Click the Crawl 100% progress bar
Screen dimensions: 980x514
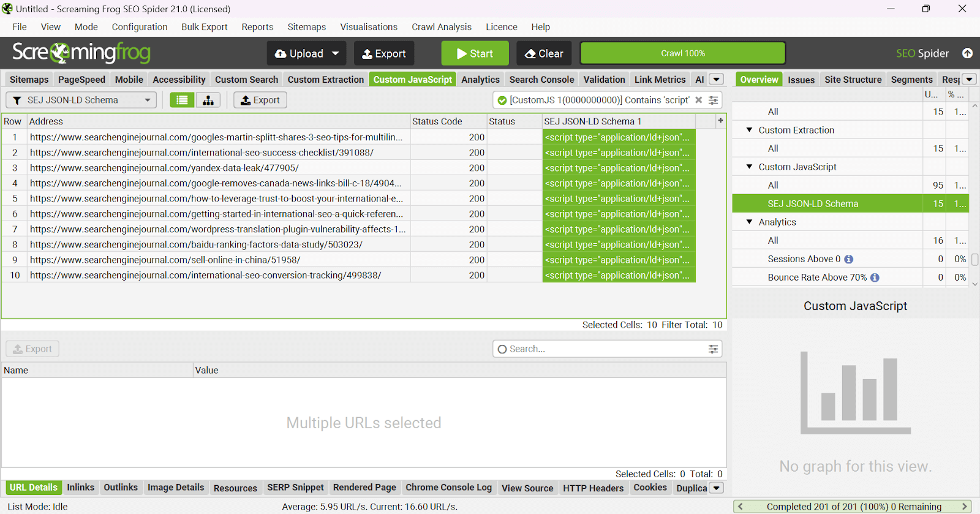(682, 53)
